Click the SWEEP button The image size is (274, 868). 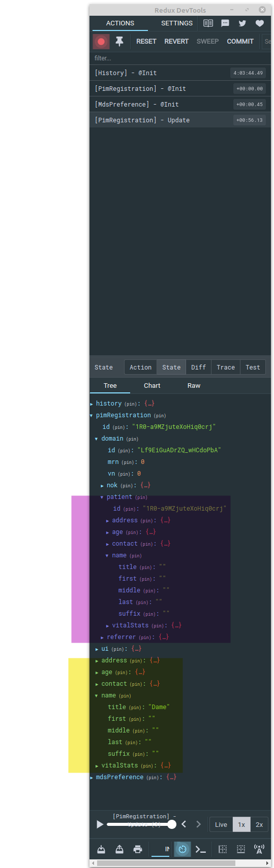coord(207,42)
